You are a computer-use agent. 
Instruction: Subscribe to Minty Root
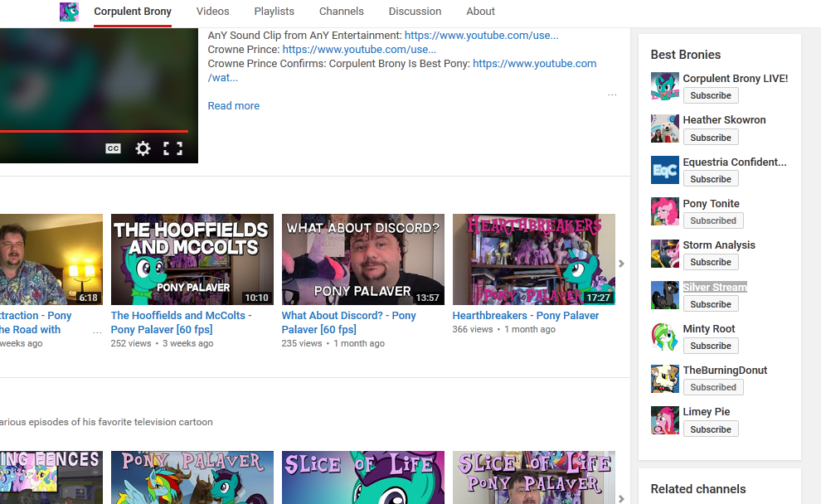(711, 346)
